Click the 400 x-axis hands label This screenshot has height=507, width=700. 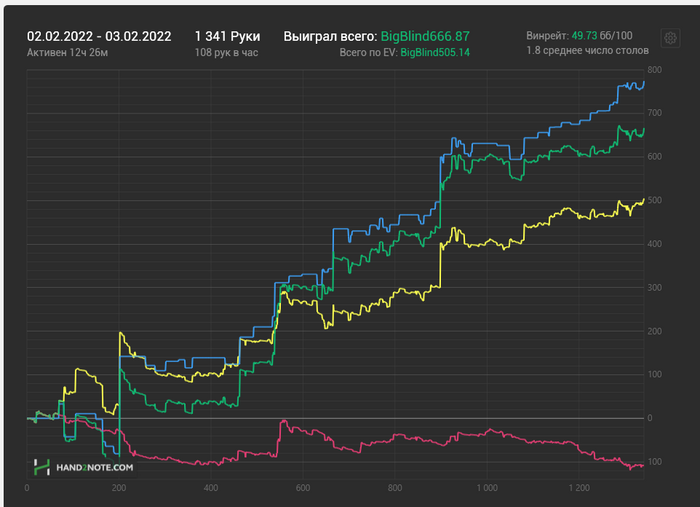[211, 488]
